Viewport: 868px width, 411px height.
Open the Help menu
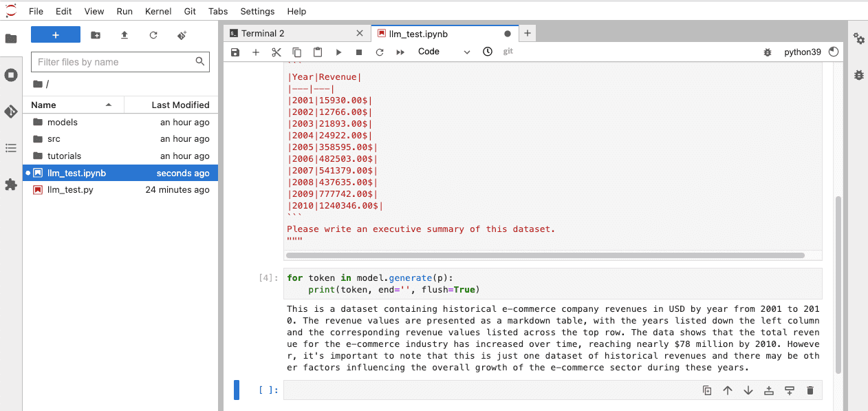coord(296,11)
